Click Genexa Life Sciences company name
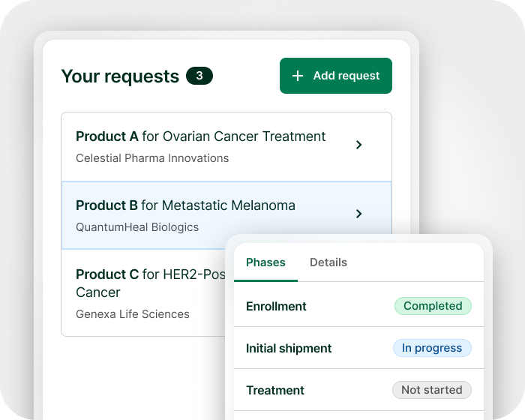Screen dimensions: 525x420 coord(133,314)
